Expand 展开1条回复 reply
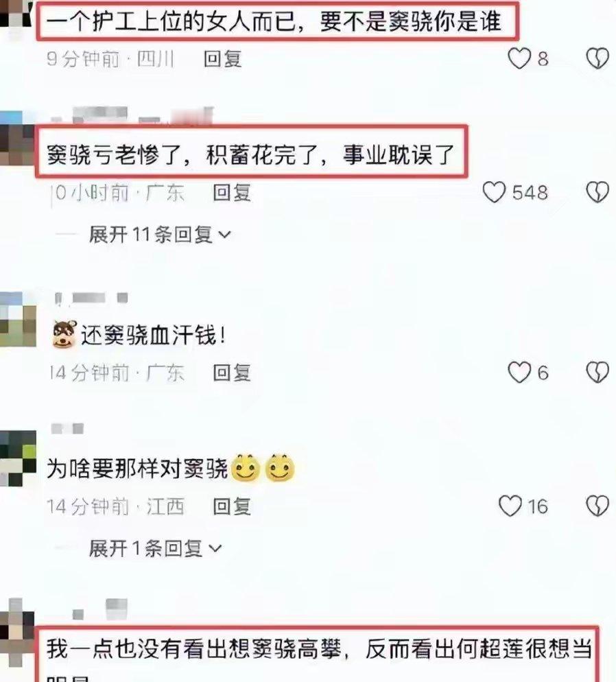The height and width of the screenshot is (682, 616). [x=155, y=548]
